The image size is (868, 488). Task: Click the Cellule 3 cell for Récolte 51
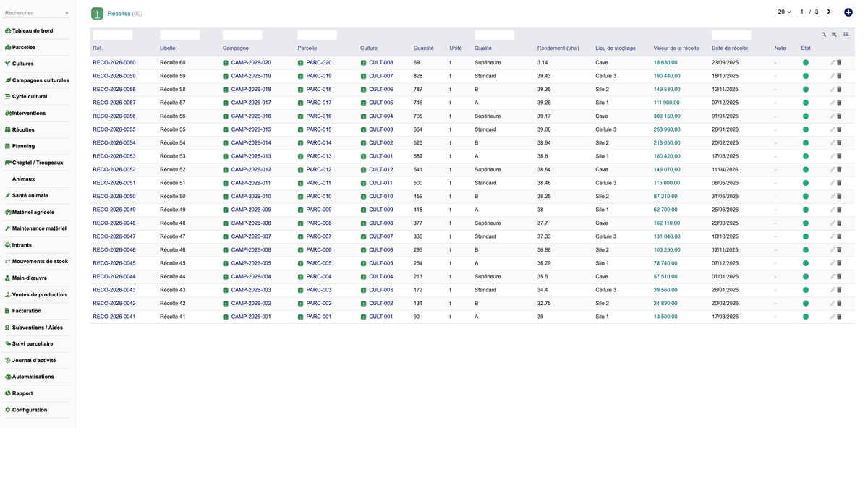tap(606, 183)
